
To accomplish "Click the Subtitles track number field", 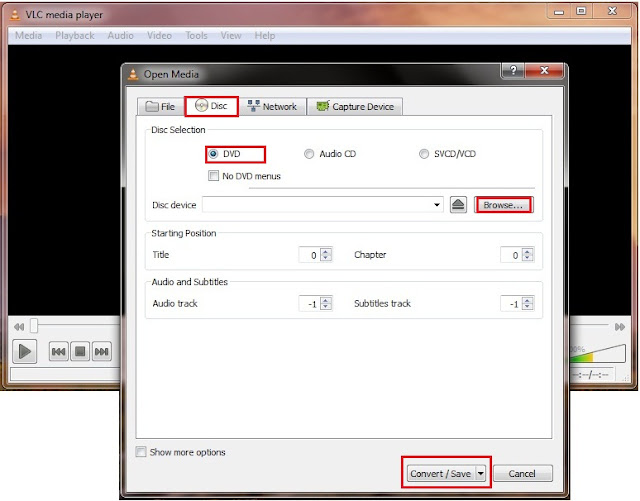I will pos(511,304).
